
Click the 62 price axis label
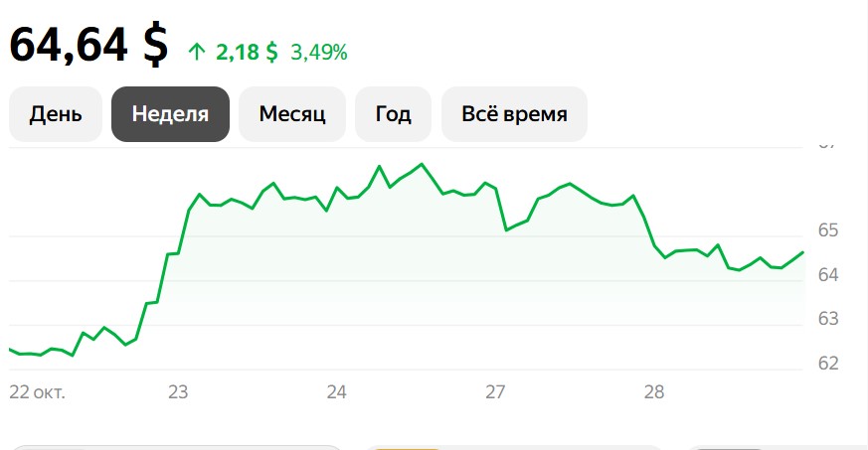pyautogui.click(x=828, y=363)
